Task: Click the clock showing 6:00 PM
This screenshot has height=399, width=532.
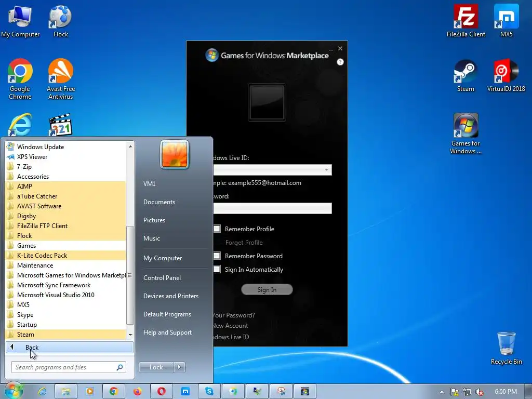Action: coord(506,392)
